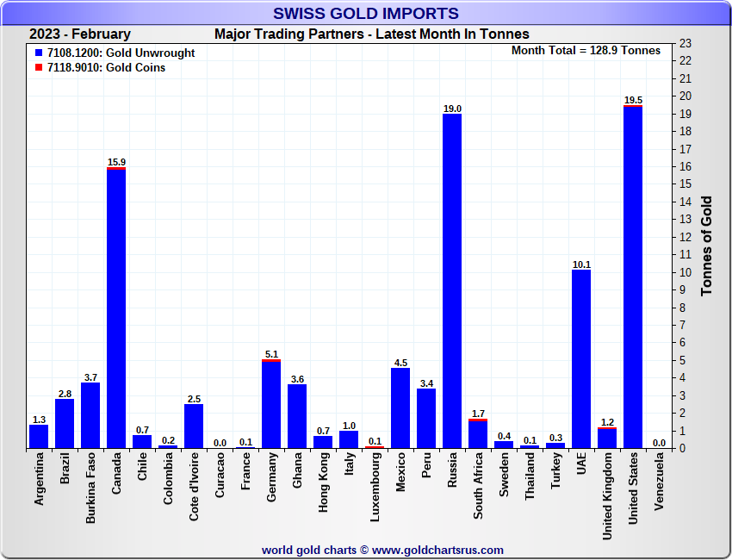Click the Month Total text
Image resolution: width=732 pixels, height=560 pixels.
(x=586, y=51)
